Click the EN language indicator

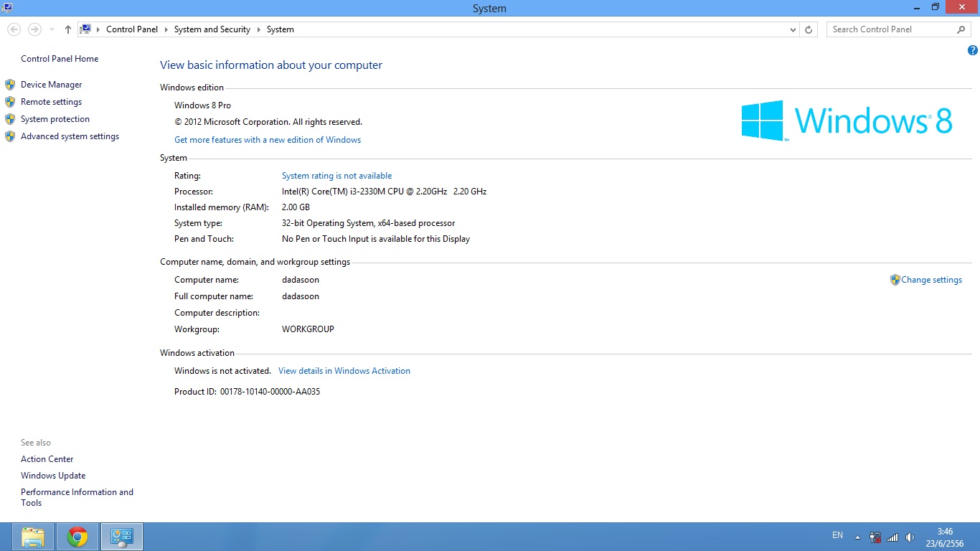pos(837,535)
